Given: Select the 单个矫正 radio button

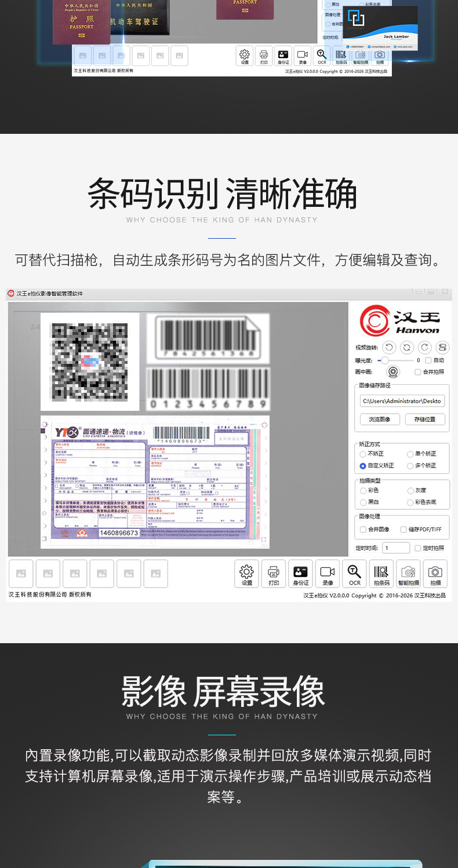Looking at the screenshot, I should [x=410, y=454].
